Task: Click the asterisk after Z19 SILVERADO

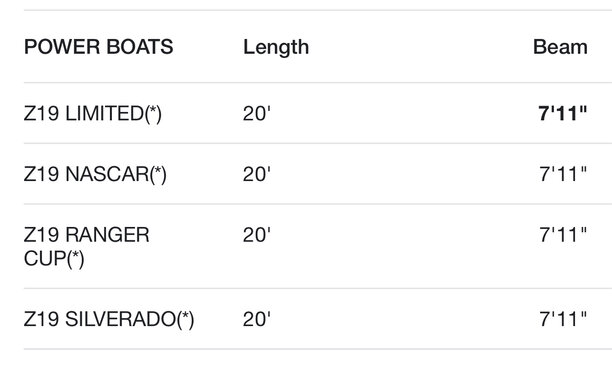Action: tap(185, 316)
